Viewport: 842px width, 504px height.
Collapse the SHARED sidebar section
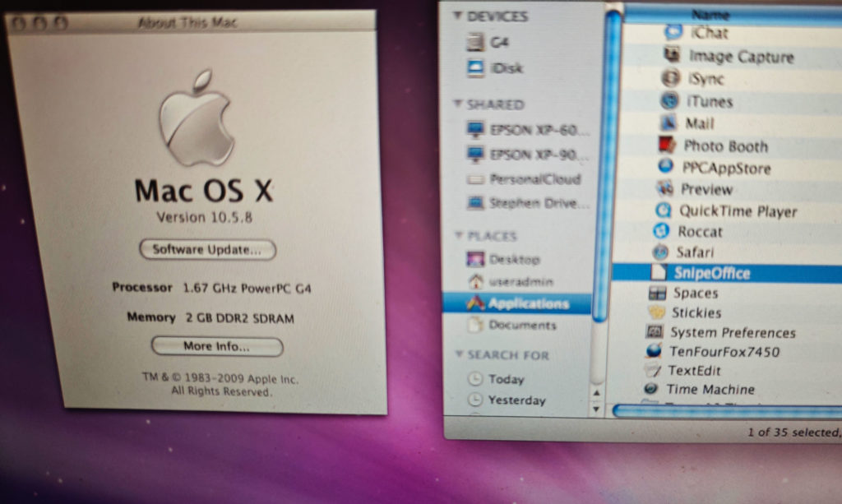click(x=457, y=104)
